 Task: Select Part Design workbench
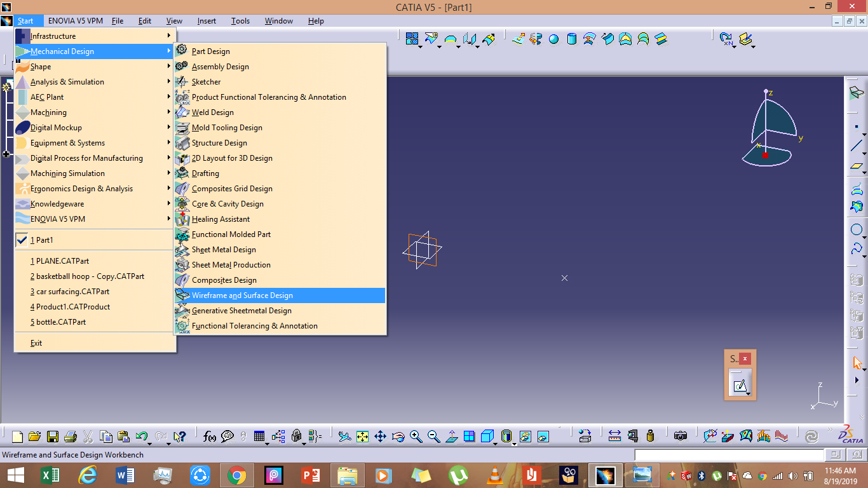coord(280,51)
